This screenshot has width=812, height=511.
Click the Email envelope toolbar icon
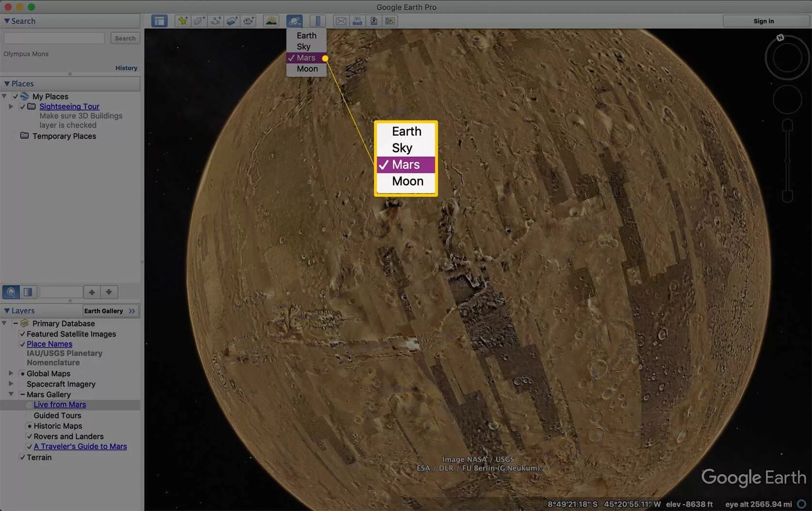pyautogui.click(x=341, y=21)
